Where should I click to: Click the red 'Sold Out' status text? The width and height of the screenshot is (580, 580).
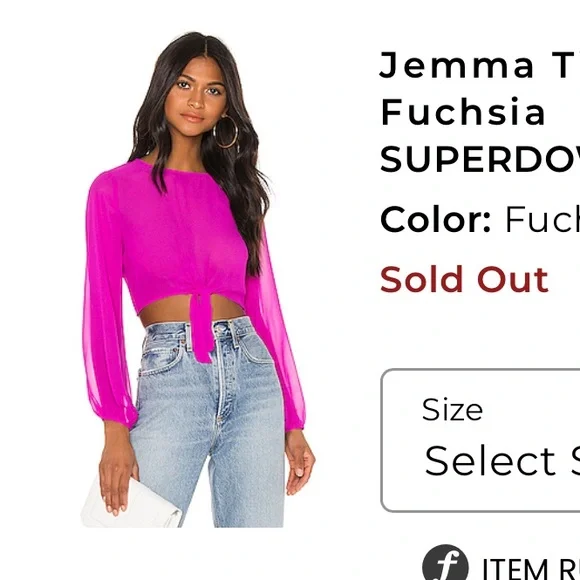[464, 279]
